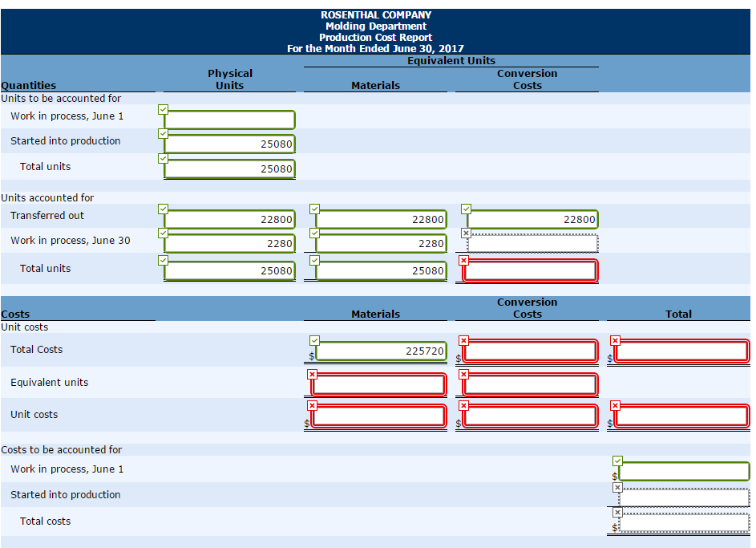This screenshot has height=548, width=756.
Task: Focus Work in process June 30 physical units field
Action: (230, 243)
